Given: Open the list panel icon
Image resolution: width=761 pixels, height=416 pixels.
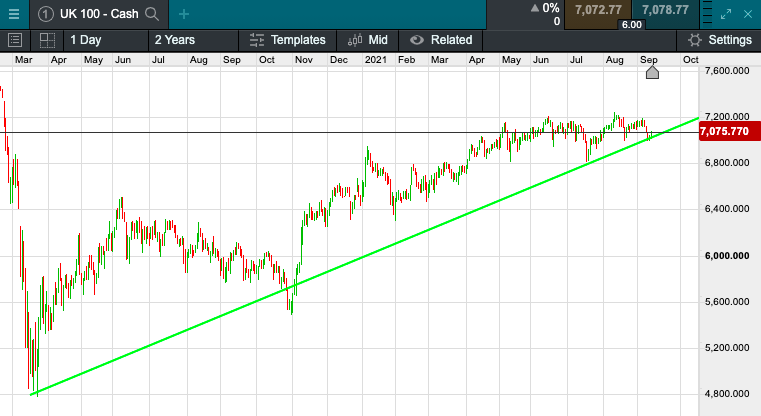Looking at the screenshot, I should (x=14, y=40).
